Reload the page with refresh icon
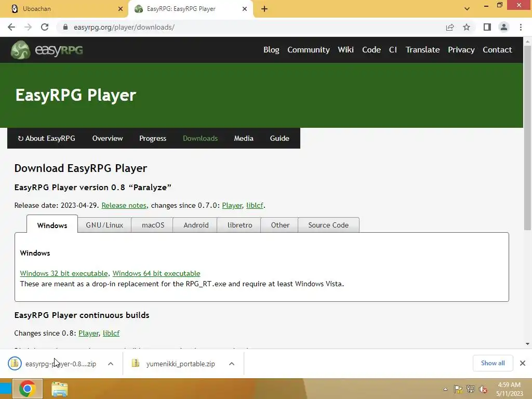The width and height of the screenshot is (532, 399). tap(45, 27)
